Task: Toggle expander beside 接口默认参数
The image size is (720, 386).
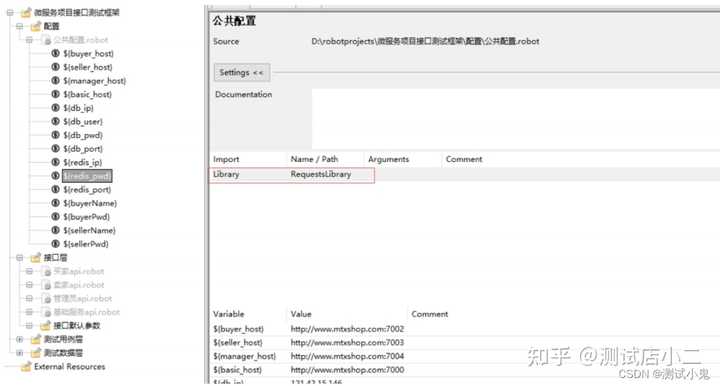Action: [29, 326]
